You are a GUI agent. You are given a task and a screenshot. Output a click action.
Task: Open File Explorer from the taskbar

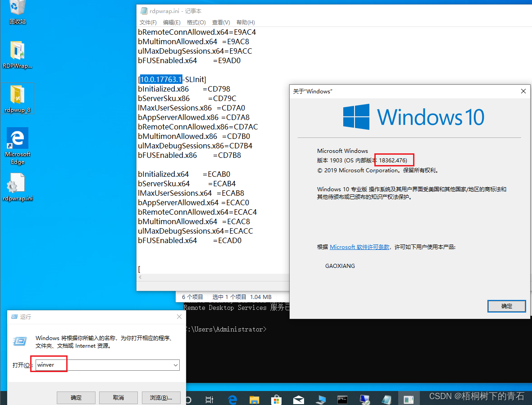[x=254, y=398]
